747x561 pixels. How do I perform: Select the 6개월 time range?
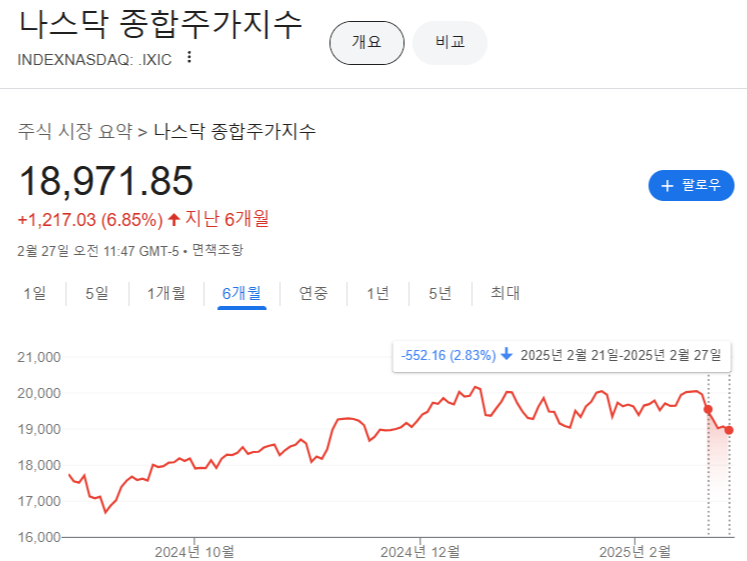[x=242, y=293]
